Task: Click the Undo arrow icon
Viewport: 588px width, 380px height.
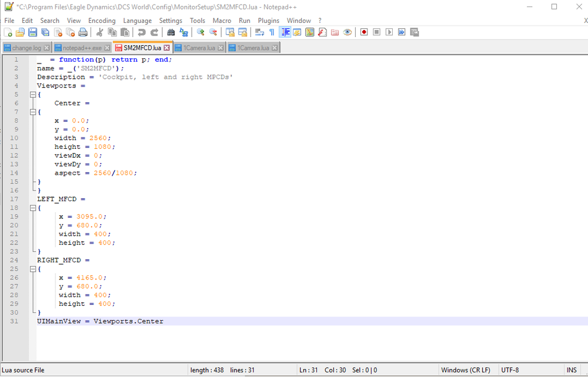Action: tap(142, 32)
